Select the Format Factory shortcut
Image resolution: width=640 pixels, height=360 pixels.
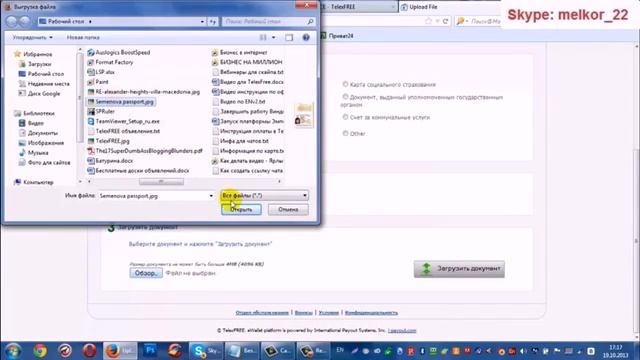click(x=114, y=62)
